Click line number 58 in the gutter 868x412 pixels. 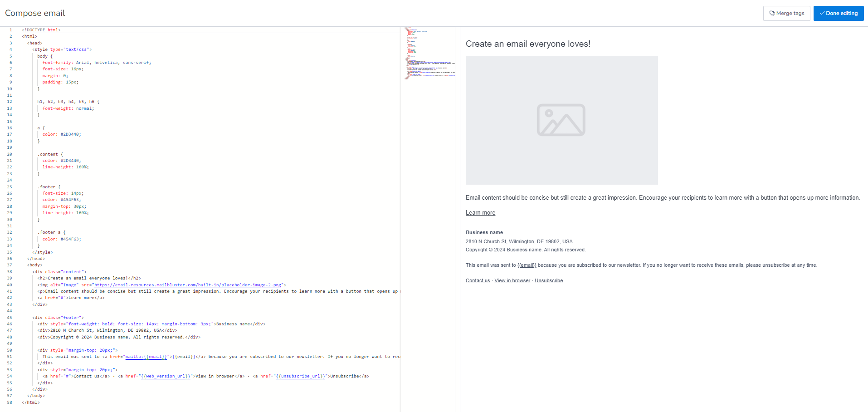[x=10, y=402]
